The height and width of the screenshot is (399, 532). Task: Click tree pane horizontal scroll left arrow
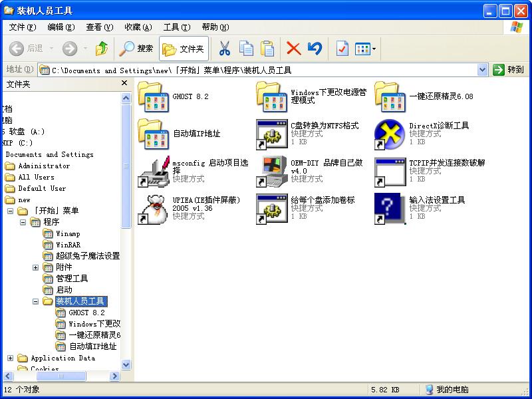(8, 376)
